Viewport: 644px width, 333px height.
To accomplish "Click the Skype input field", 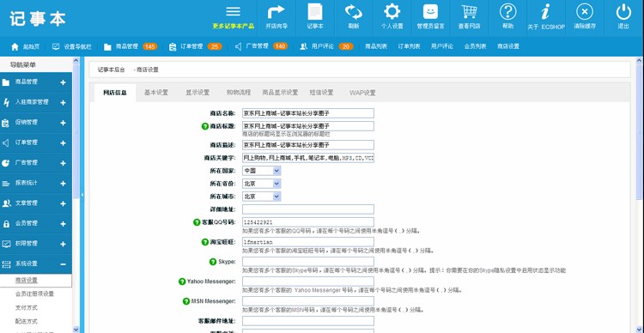I will [x=308, y=262].
